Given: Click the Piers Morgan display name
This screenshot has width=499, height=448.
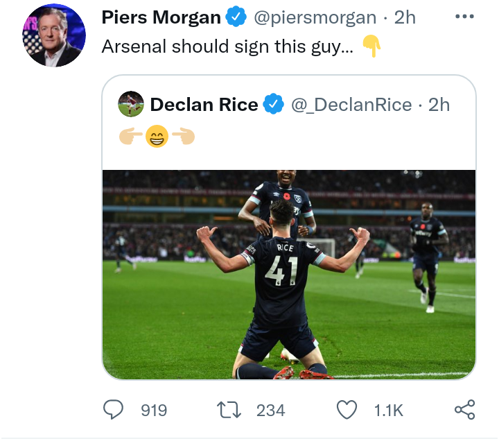Looking at the screenshot, I should click(161, 18).
